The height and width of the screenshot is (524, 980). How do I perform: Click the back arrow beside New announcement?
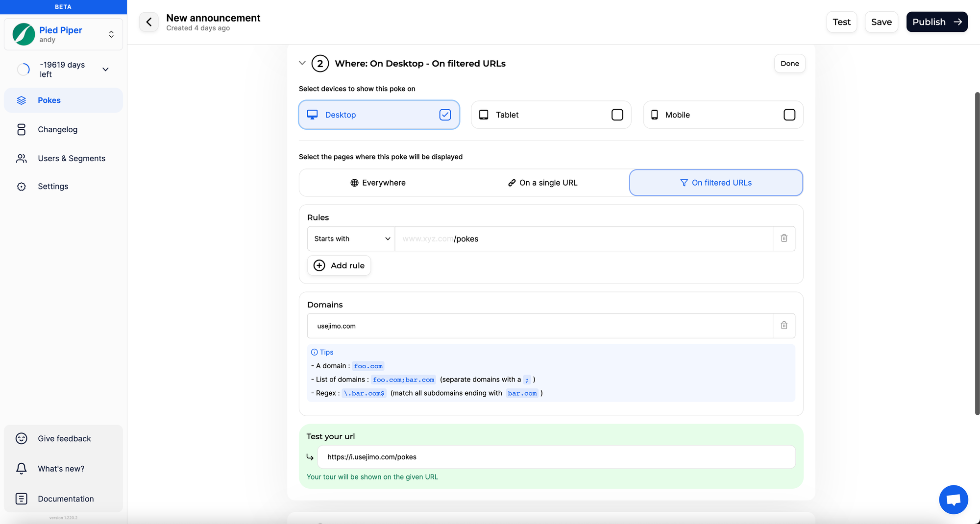[x=149, y=22]
